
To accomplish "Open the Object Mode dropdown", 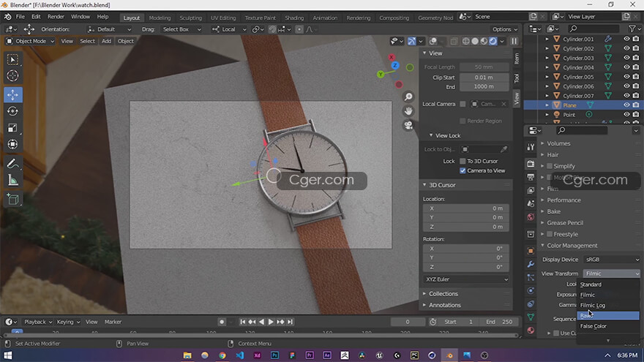I will [30, 41].
